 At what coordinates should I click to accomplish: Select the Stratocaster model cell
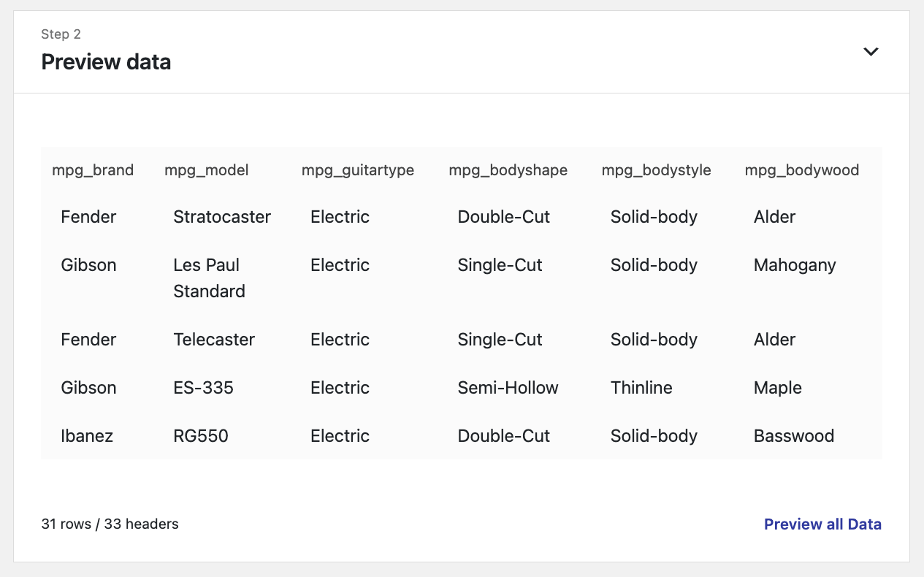(222, 217)
